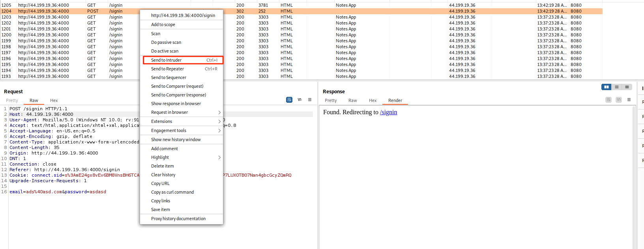Image resolution: width=644 pixels, height=249 pixels.
Task: Open Response panel hamburger options menu
Action: [x=629, y=100]
